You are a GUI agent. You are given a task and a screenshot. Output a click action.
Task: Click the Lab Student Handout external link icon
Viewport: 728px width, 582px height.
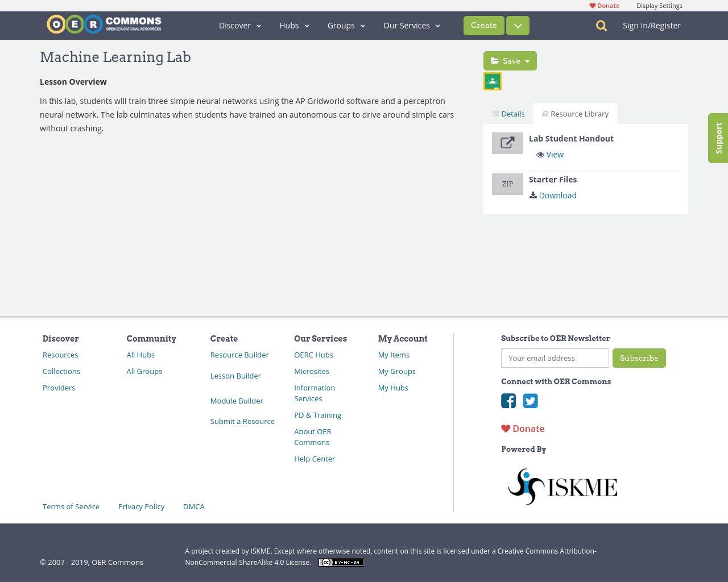coord(507,143)
